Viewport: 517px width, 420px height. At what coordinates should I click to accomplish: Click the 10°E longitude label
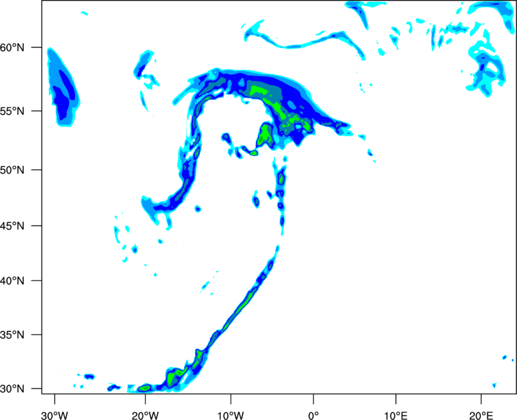point(396,415)
